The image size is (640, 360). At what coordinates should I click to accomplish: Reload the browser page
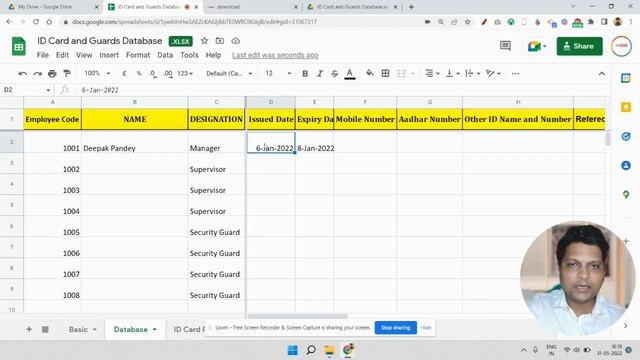(x=36, y=22)
